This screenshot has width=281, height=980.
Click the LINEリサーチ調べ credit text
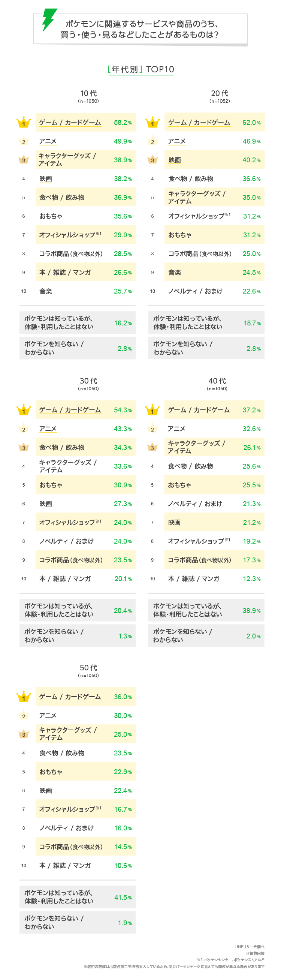click(249, 947)
